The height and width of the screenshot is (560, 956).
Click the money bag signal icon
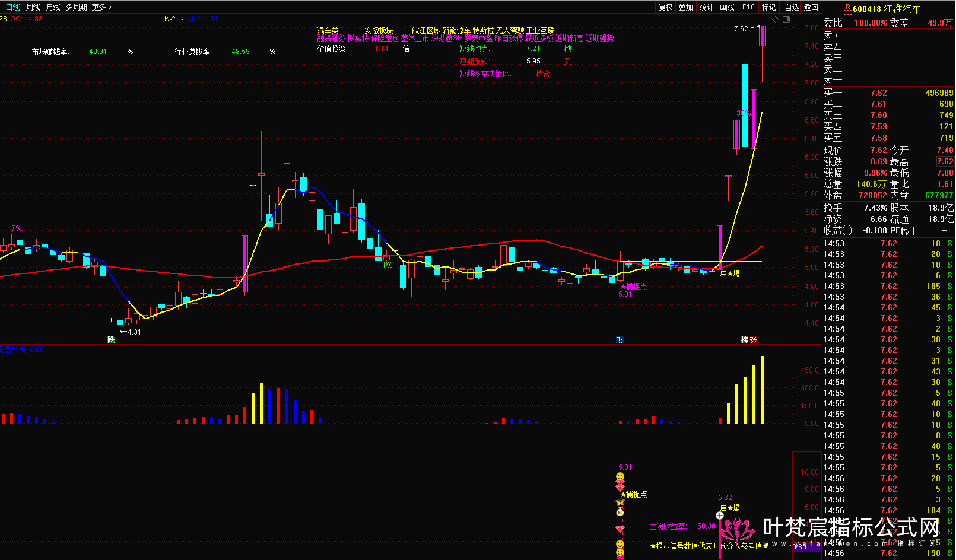620,511
